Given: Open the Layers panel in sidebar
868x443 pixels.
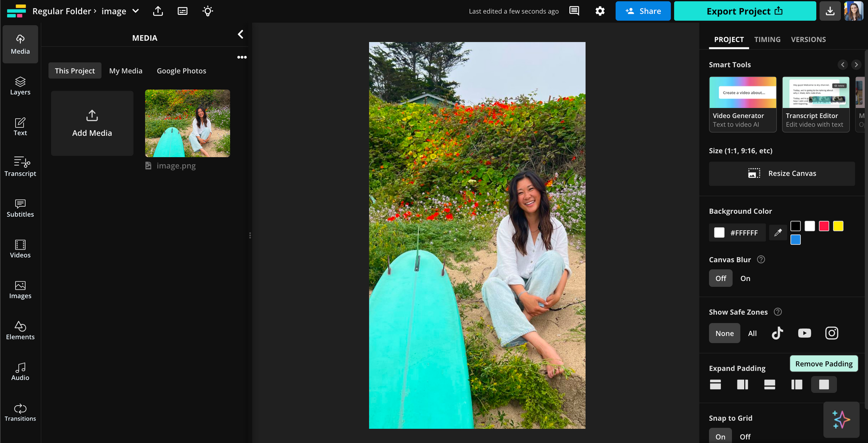Looking at the screenshot, I should (20, 86).
